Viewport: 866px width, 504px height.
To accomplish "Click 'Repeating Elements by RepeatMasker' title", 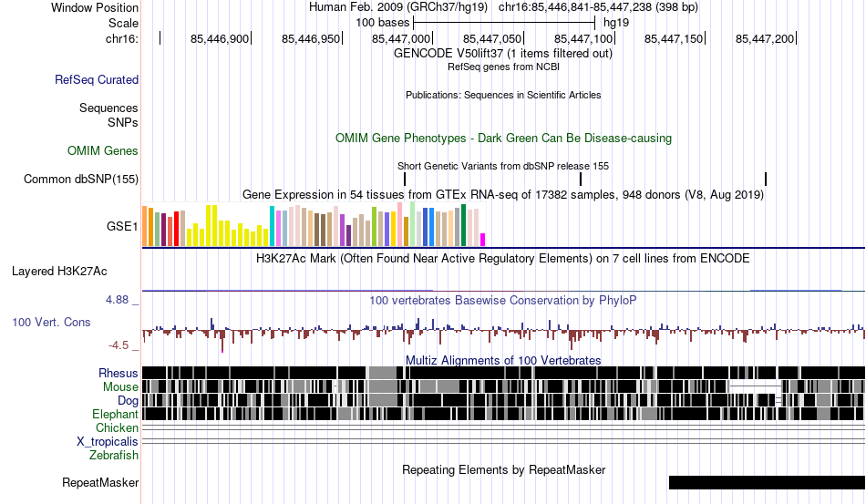I will 503,469.
